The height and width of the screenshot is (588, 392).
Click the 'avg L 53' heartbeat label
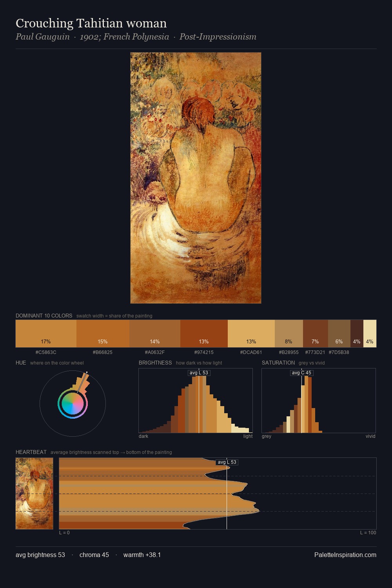coord(227,462)
